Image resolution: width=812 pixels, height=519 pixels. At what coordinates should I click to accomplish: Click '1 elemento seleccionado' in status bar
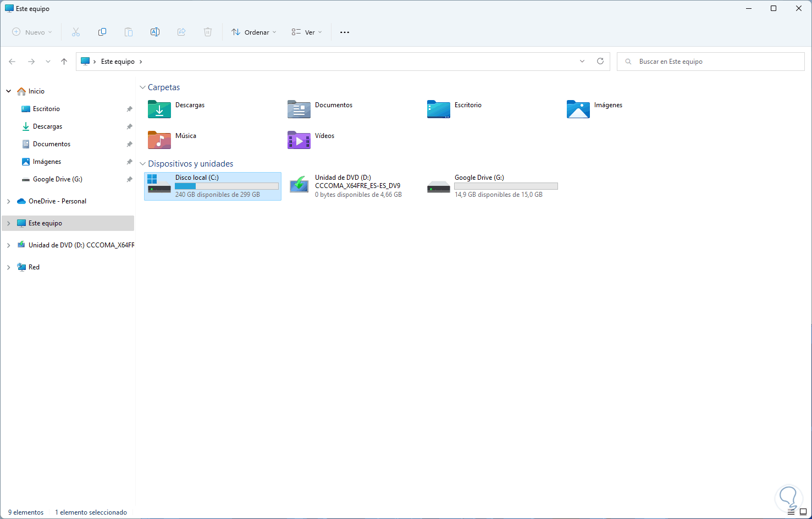coord(91,512)
